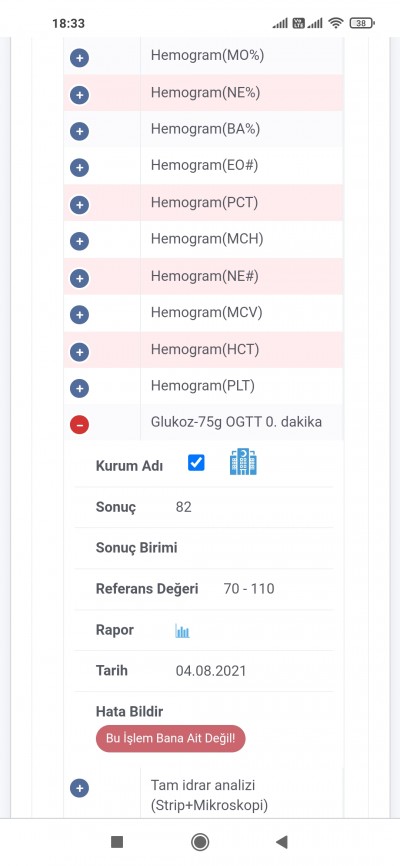Open the Hemogram(BA%) plus icon

coord(80,131)
